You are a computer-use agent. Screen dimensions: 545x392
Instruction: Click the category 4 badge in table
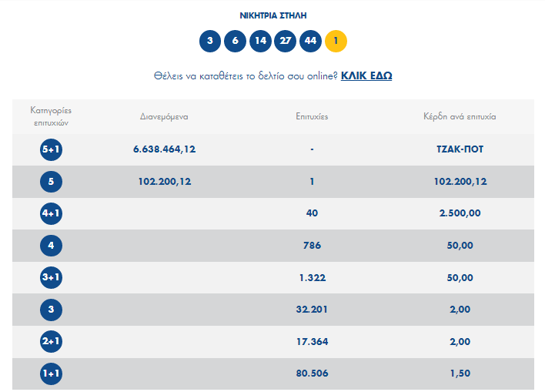(x=51, y=246)
